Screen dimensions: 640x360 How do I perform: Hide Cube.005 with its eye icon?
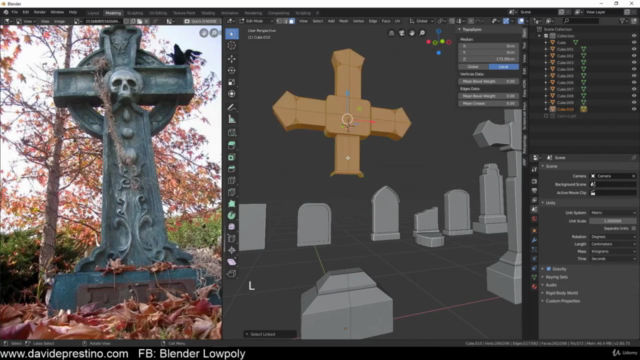634,76
